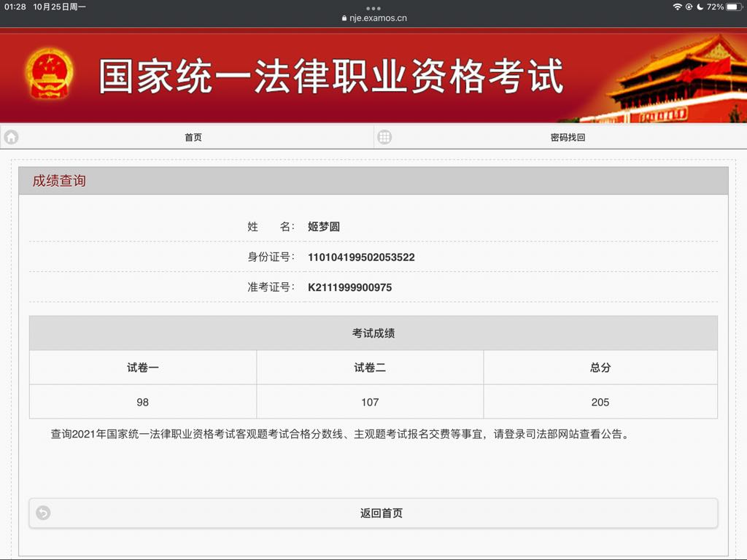The height and width of the screenshot is (560, 747).
Task: Tap the status bar date 10月25日周一
Action: point(60,7)
